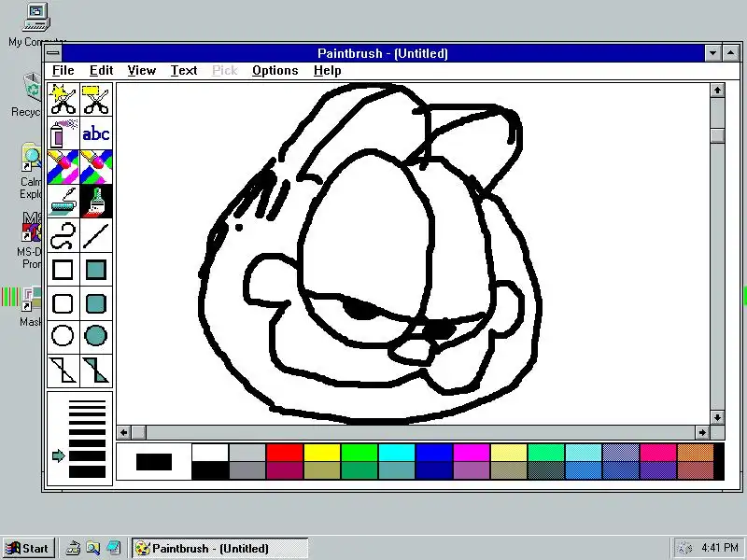The height and width of the screenshot is (560, 747).
Task: Select the hollow Box tool
Action: point(63,269)
